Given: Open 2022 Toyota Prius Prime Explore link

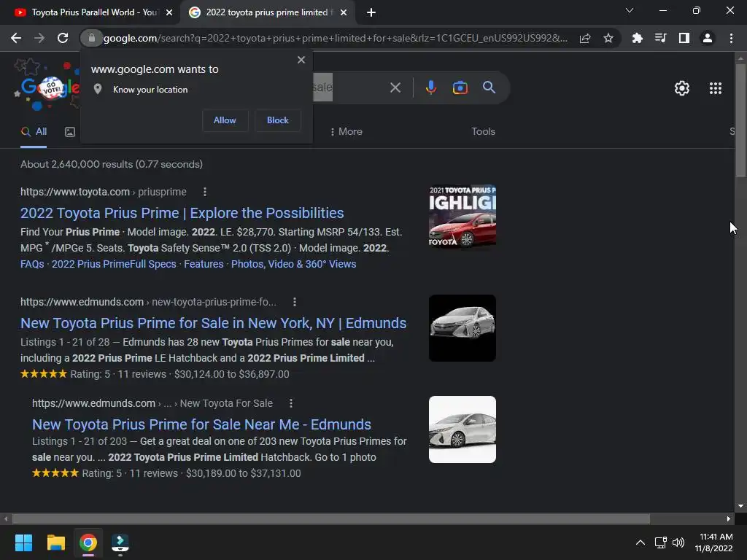Looking at the screenshot, I should (182, 213).
